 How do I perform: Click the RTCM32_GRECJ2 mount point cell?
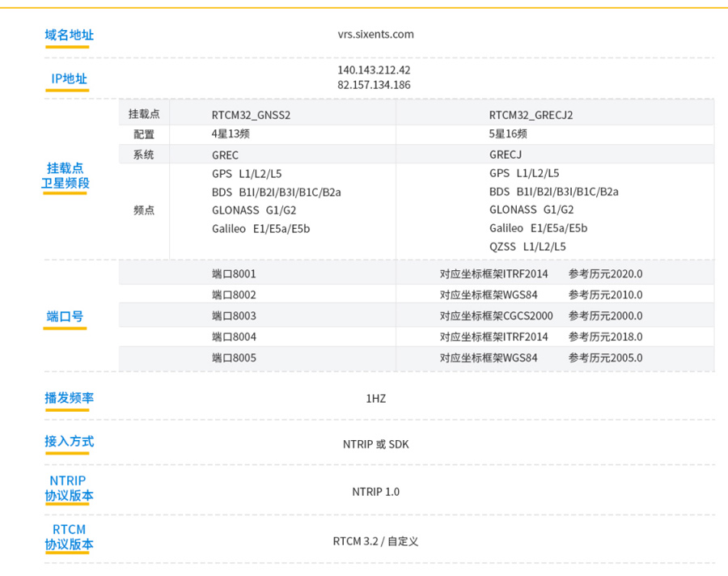click(x=531, y=115)
